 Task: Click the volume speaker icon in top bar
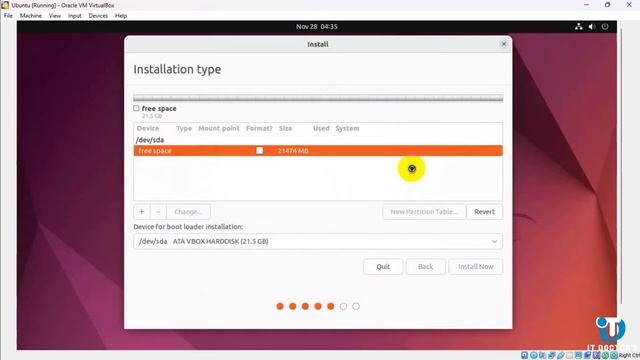coord(592,27)
